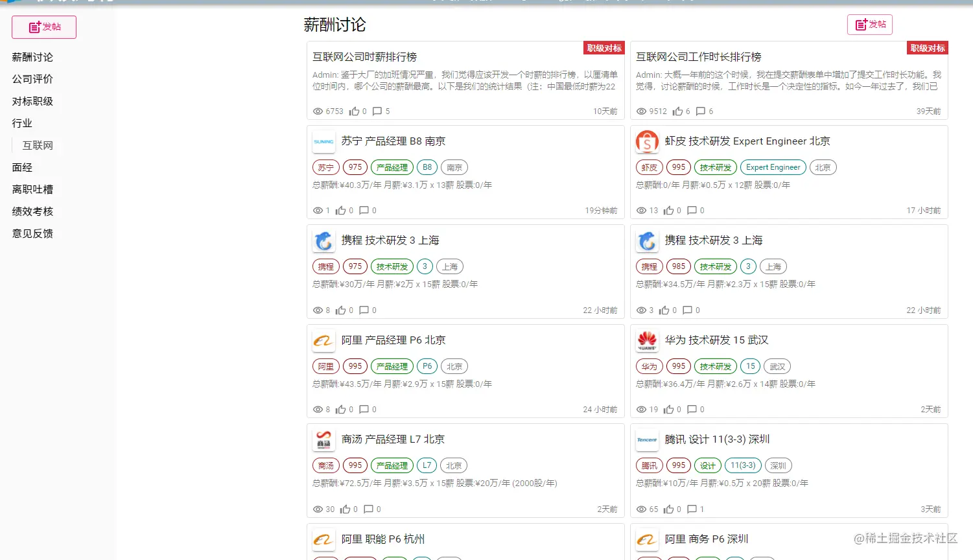Open the 阿里 职能 P6 杭州 title
This screenshot has width=973, height=560.
point(383,539)
